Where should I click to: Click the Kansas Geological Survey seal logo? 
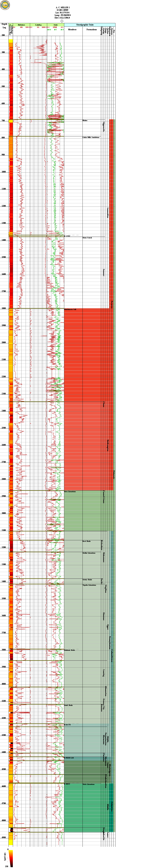pos(5,5)
